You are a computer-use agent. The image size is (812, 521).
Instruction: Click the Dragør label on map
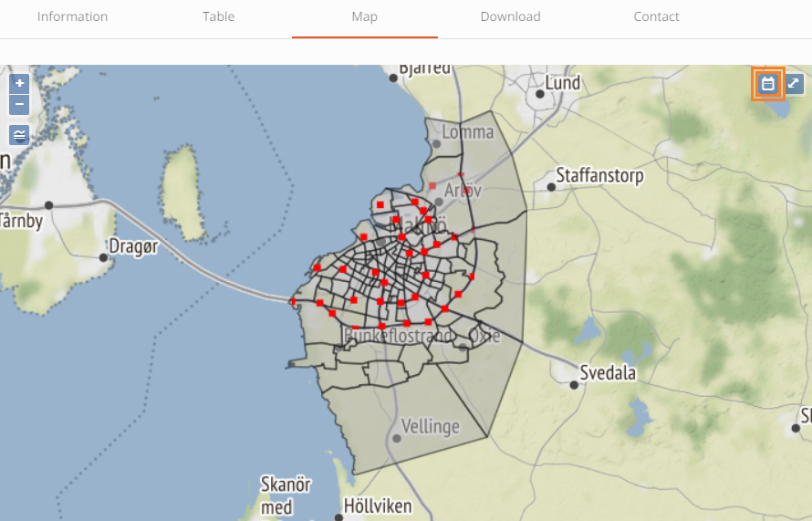[133, 247]
